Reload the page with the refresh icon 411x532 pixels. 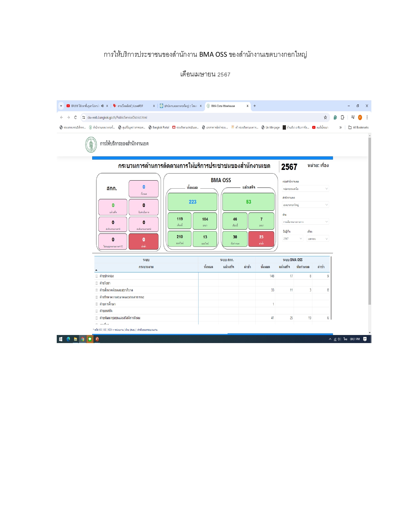75,117
